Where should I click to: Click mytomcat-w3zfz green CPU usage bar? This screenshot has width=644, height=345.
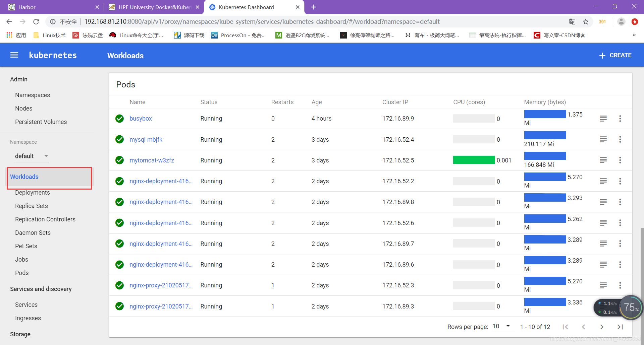tap(474, 160)
